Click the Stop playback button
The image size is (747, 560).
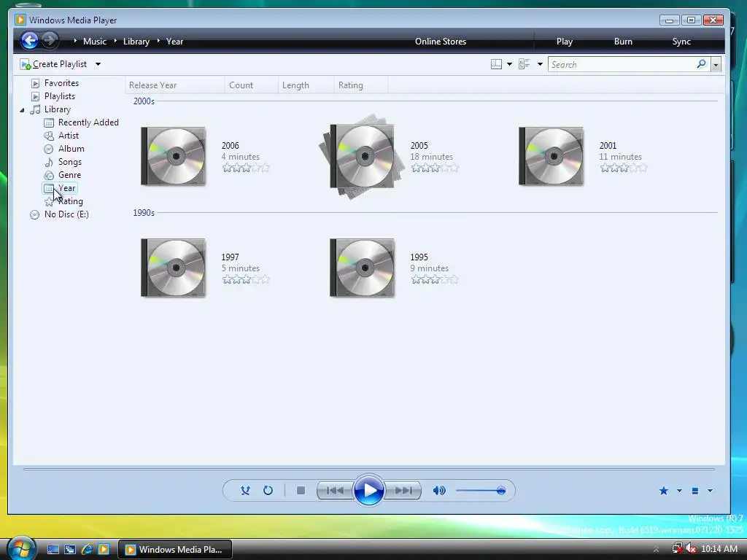click(301, 491)
